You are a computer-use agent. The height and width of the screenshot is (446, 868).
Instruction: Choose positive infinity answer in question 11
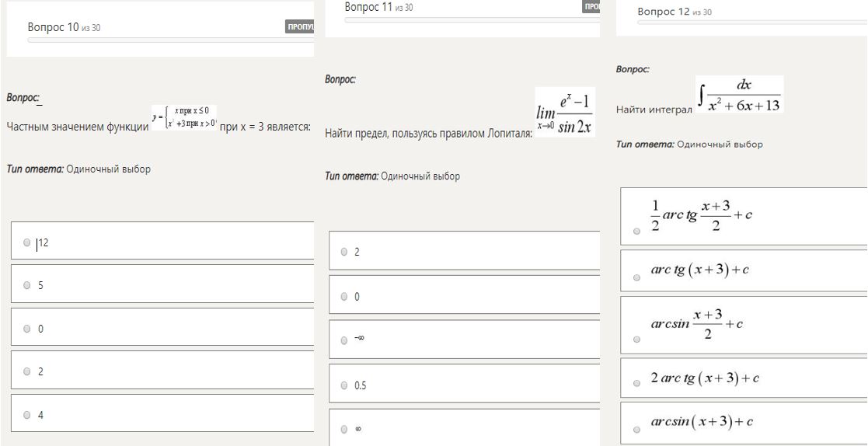tap(345, 429)
